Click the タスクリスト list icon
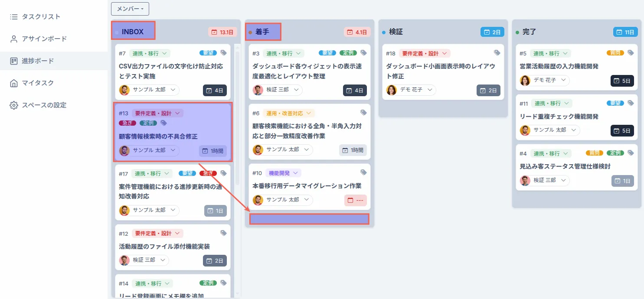 coord(13,16)
